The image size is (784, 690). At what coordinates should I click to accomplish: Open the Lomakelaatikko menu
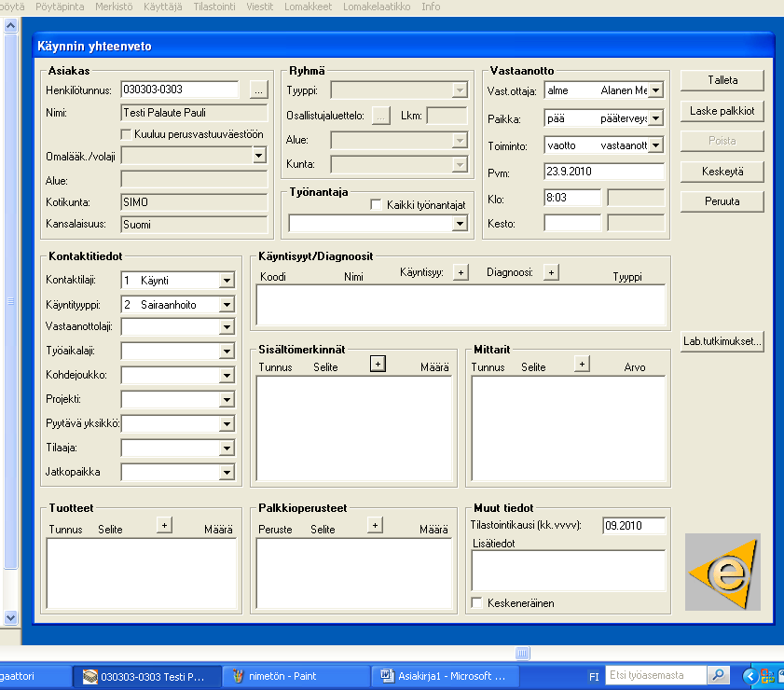(377, 7)
